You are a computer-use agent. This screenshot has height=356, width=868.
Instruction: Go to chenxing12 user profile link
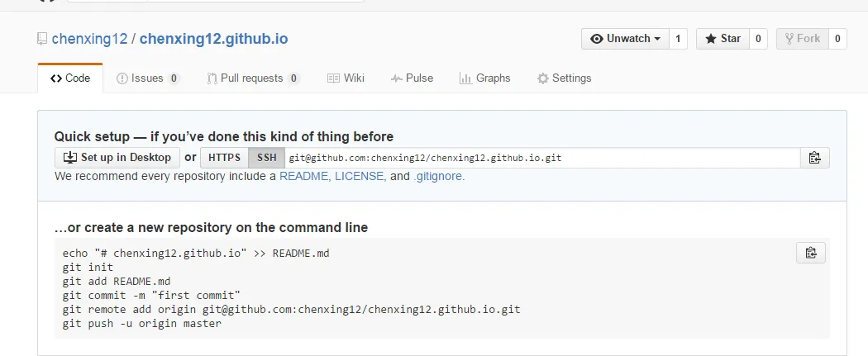click(x=90, y=39)
